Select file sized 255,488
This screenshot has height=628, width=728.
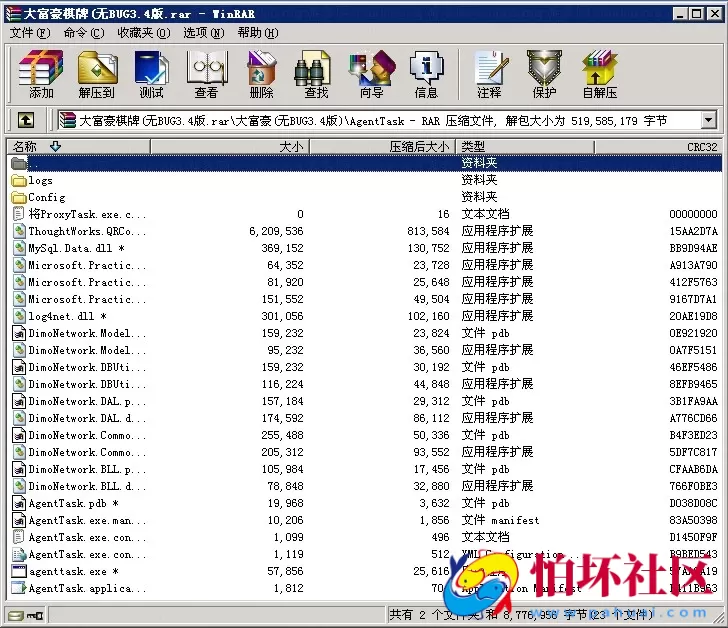(364, 435)
